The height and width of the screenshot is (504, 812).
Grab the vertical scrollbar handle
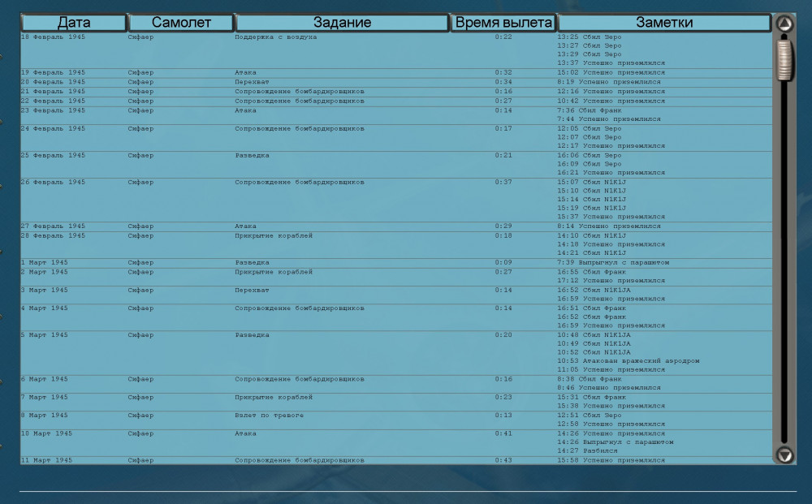[x=784, y=60]
